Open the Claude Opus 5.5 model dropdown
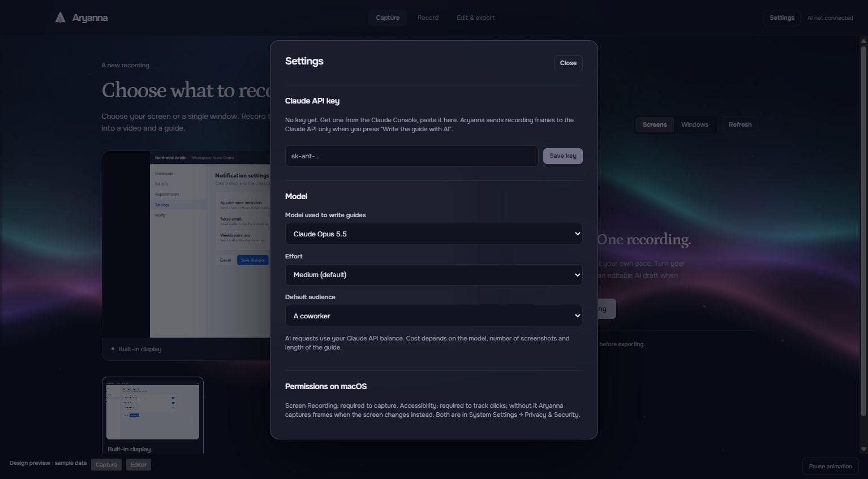The image size is (868, 479). (x=433, y=234)
